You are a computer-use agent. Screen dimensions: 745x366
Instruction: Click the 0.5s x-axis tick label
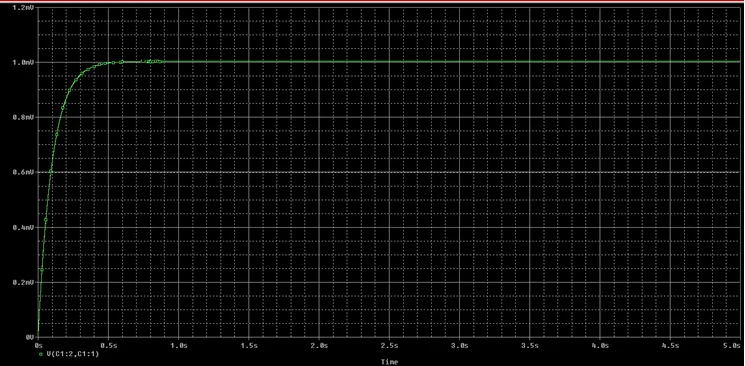pos(109,346)
